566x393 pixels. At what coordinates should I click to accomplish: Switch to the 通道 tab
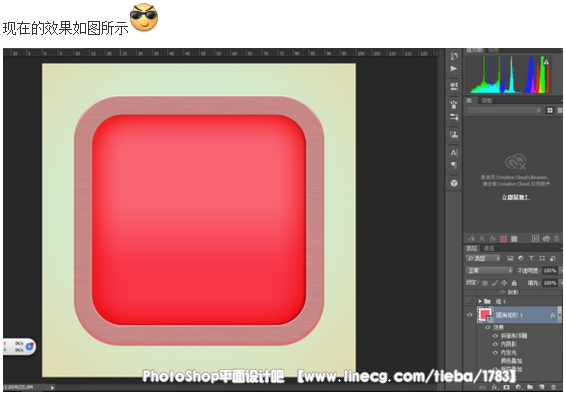(x=489, y=248)
